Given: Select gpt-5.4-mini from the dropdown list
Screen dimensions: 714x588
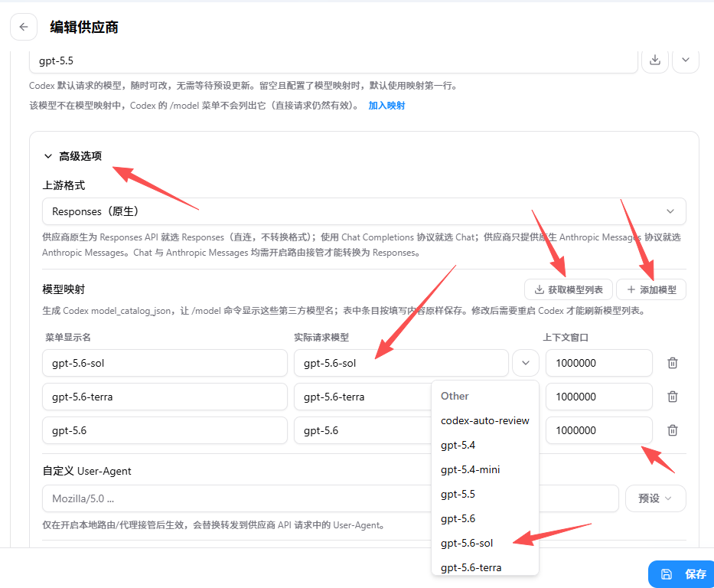Looking at the screenshot, I should pos(485,470).
